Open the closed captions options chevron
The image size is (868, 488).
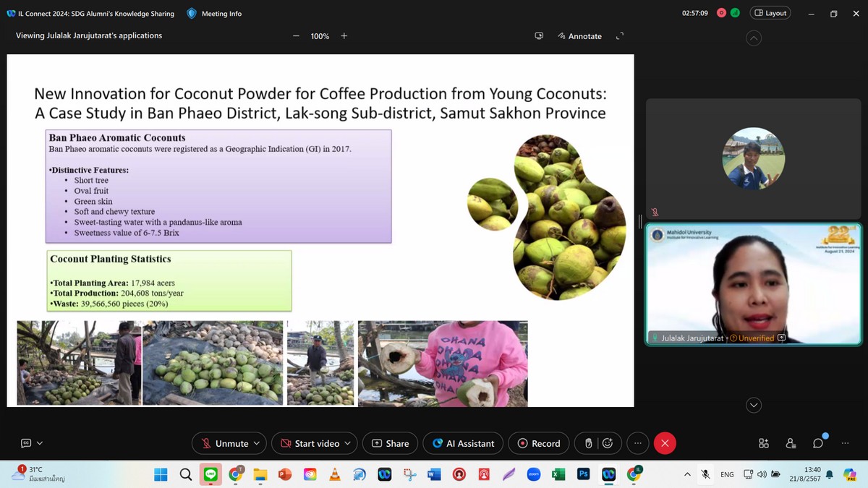[40, 443]
